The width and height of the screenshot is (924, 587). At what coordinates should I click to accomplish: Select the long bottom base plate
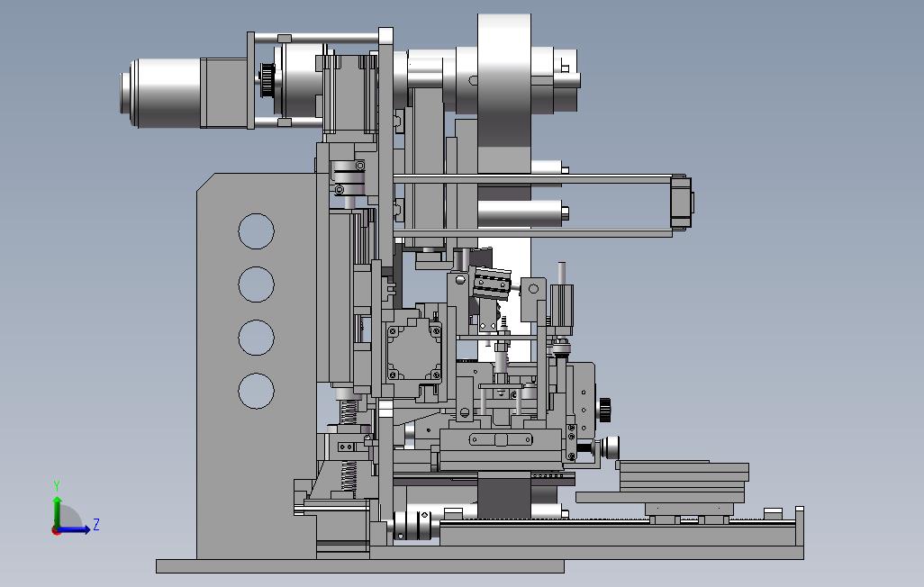point(360,566)
